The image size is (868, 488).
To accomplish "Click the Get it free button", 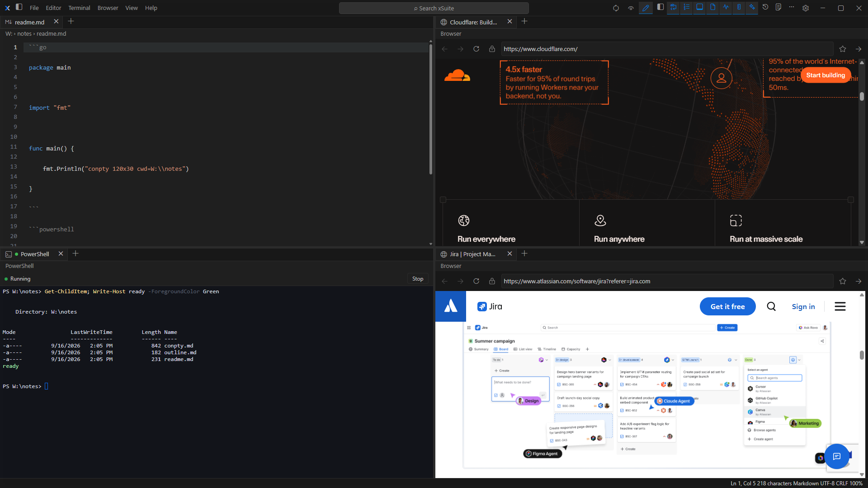I will pyautogui.click(x=727, y=306).
